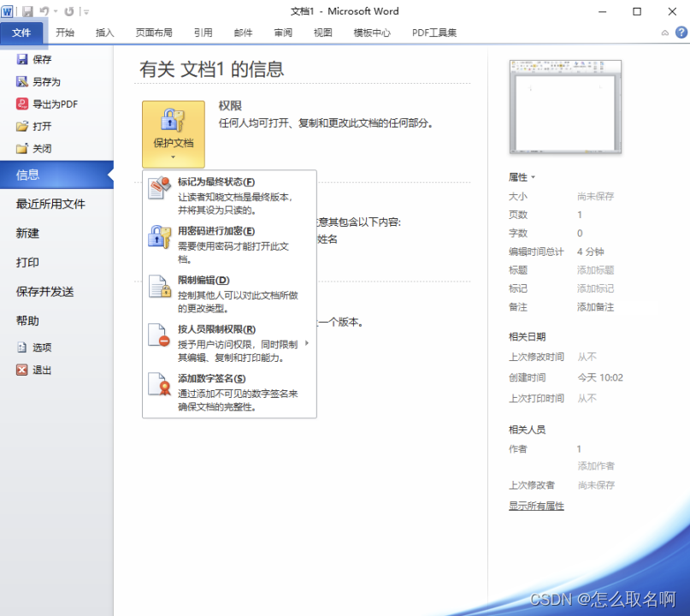690x616 pixels.
Task: Choose 添加数字签名(S) menu title
Action: coord(212,378)
